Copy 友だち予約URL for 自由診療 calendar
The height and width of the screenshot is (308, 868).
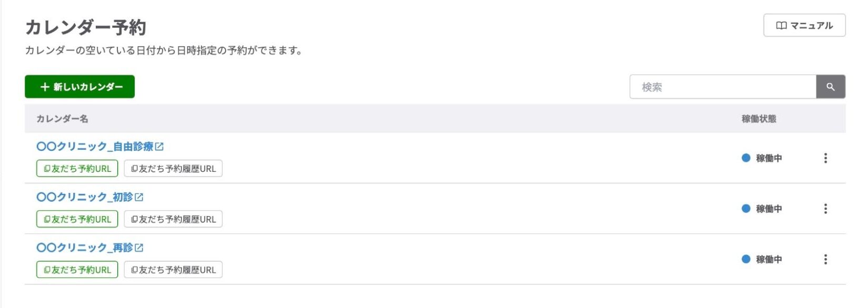pyautogui.click(x=77, y=169)
